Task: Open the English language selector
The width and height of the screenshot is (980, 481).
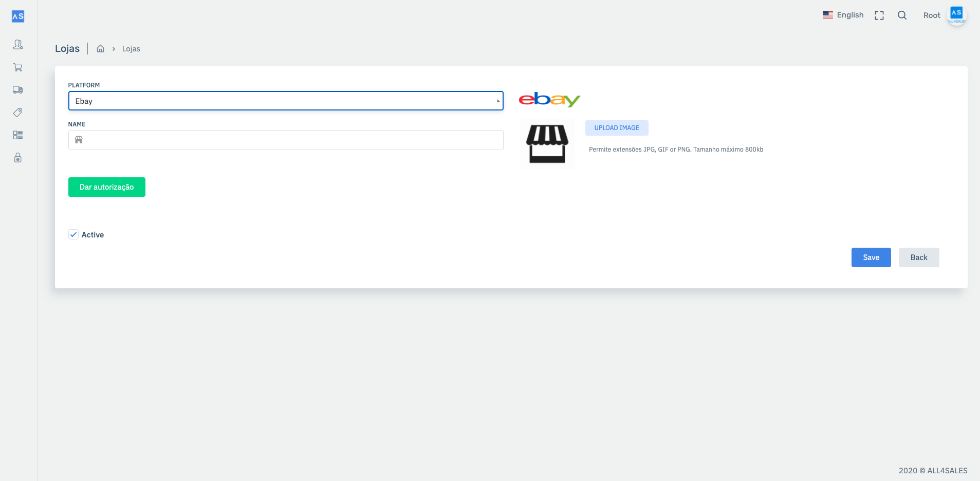Action: tap(843, 15)
